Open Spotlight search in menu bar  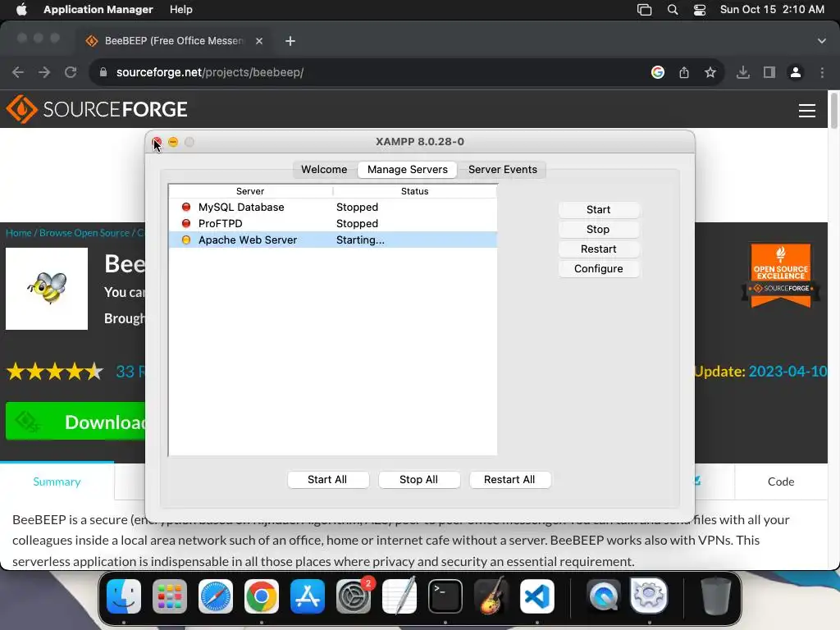pos(673,10)
